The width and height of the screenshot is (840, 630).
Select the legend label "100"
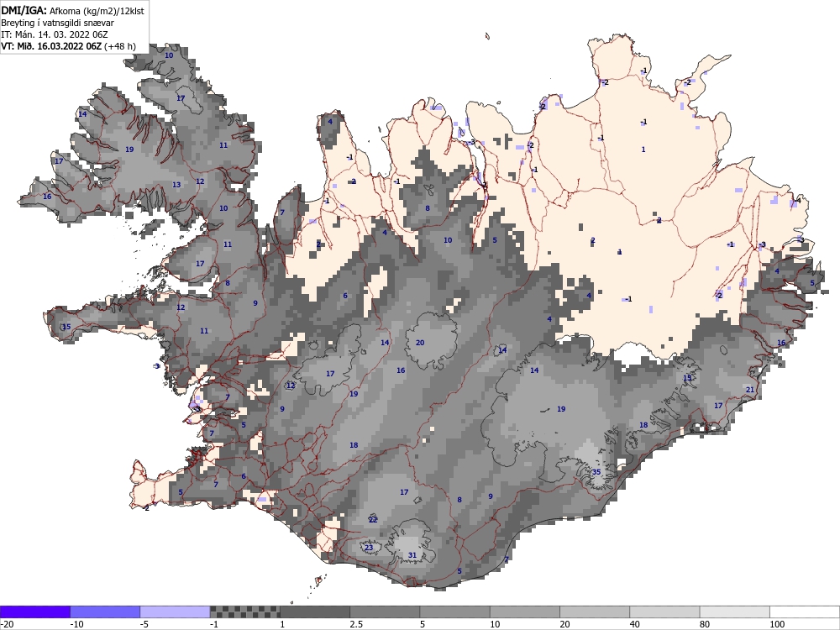point(777,624)
